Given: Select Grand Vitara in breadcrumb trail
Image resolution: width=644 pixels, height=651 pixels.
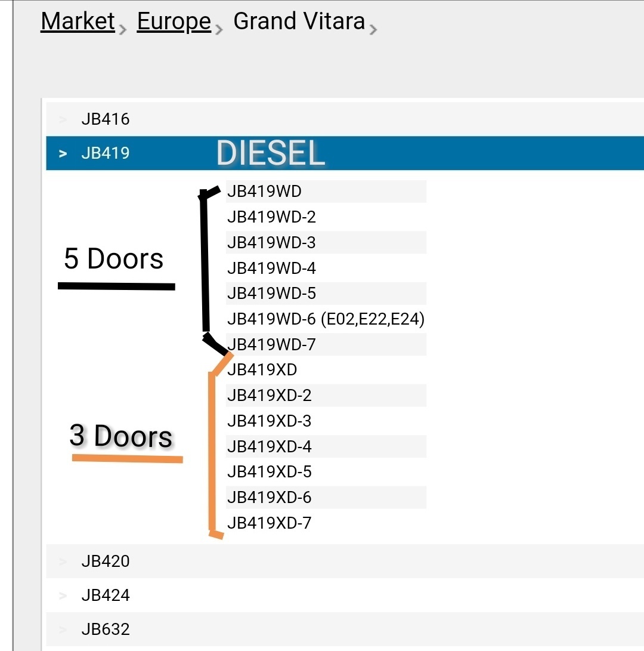Looking at the screenshot, I should [299, 21].
